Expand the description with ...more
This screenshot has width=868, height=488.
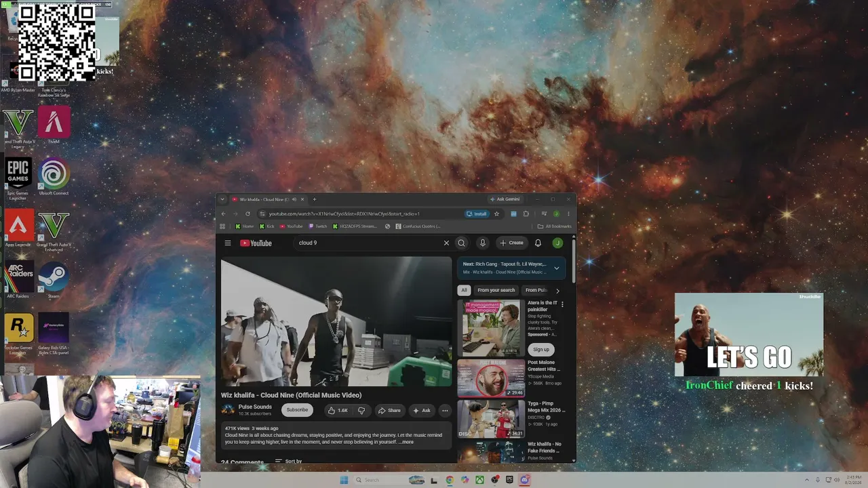coord(406,442)
